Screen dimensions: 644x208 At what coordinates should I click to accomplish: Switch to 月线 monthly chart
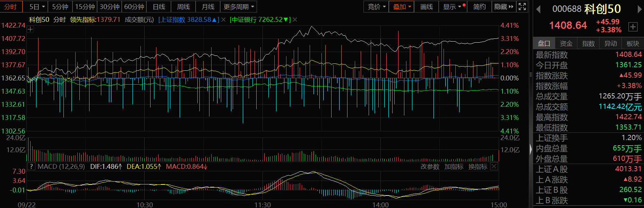tap(208, 7)
